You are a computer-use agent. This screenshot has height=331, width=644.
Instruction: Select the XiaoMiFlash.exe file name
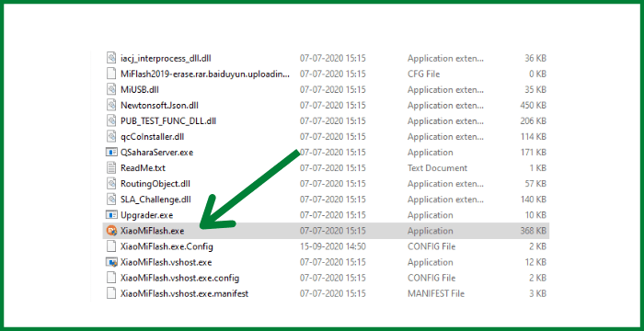(152, 231)
